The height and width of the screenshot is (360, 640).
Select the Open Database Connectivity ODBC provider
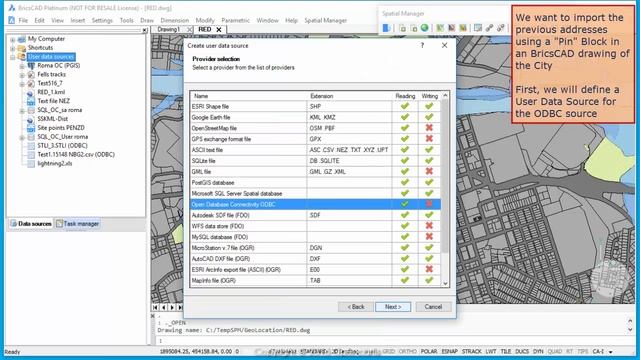(316, 204)
